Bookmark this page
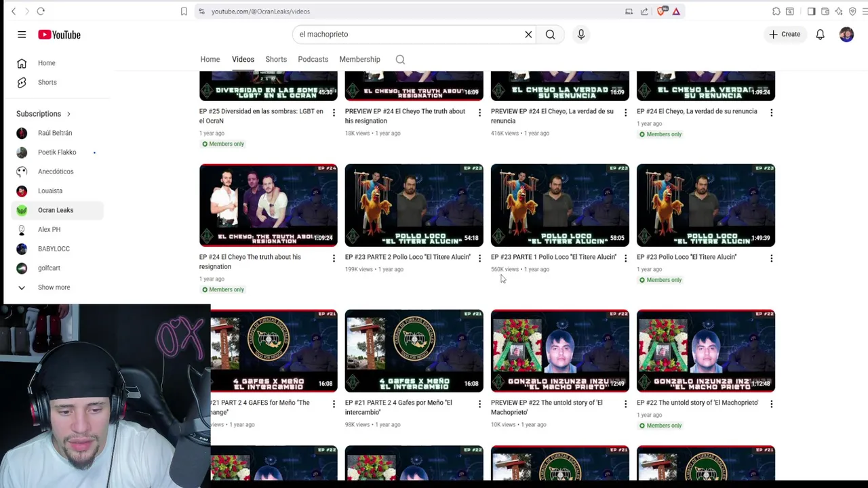The width and height of the screenshot is (868, 488). pos(184,12)
